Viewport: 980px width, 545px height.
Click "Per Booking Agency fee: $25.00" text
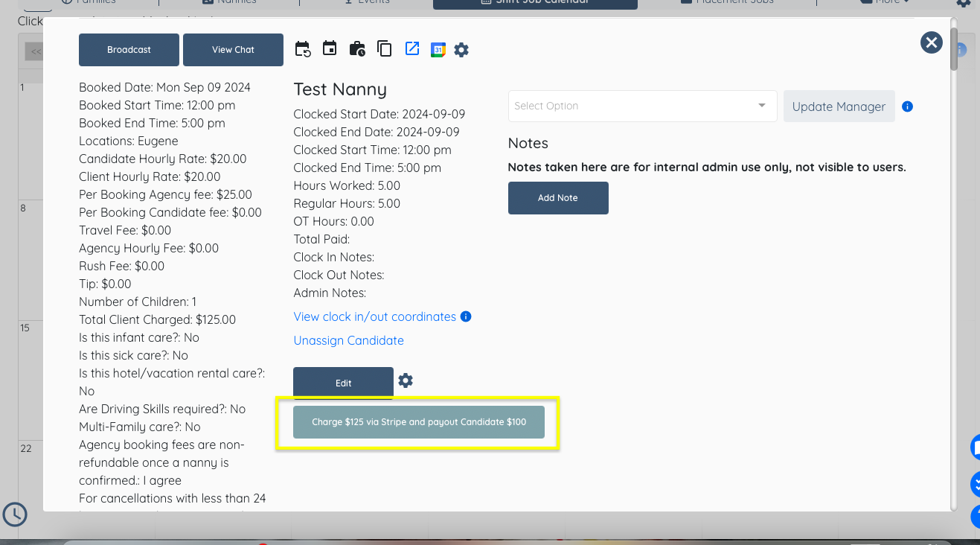165,194
